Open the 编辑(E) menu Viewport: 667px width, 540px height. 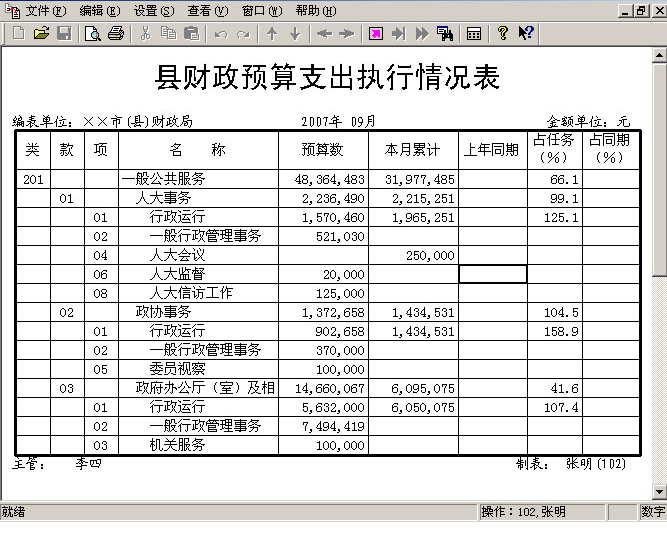tap(100, 11)
